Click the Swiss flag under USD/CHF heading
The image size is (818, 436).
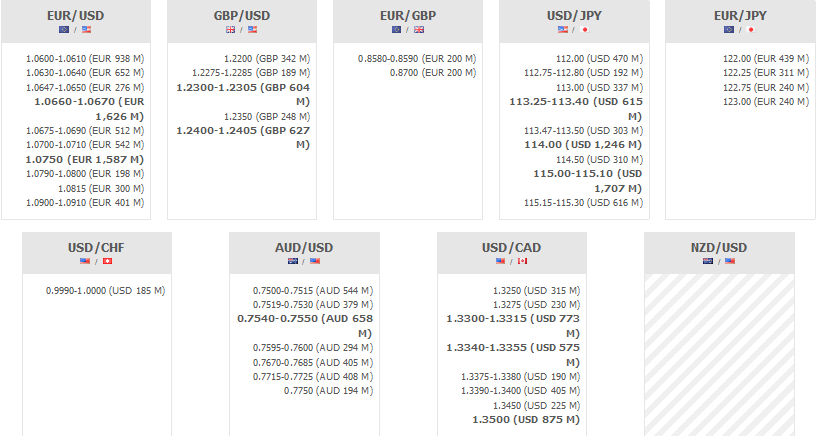[x=108, y=262]
